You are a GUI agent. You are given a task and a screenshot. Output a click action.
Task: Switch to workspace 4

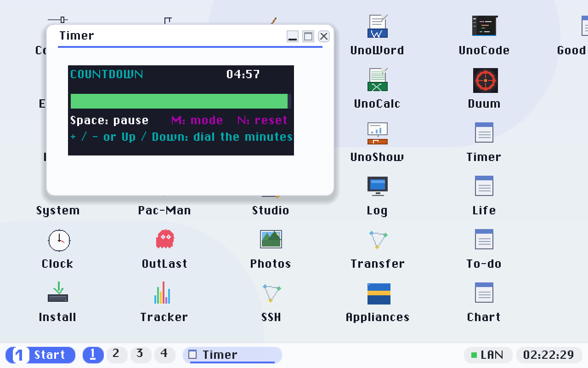164,355
